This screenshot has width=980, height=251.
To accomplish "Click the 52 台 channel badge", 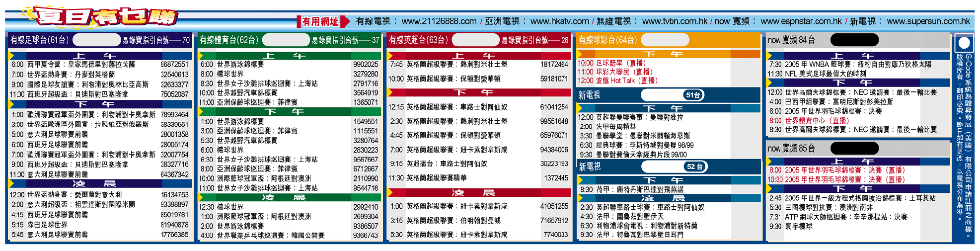I will [694, 167].
